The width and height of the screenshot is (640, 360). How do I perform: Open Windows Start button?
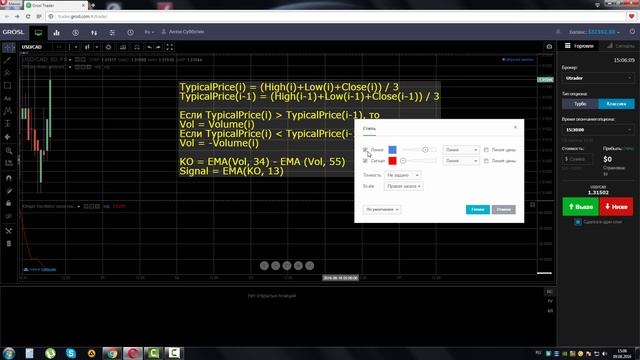[x=9, y=353]
